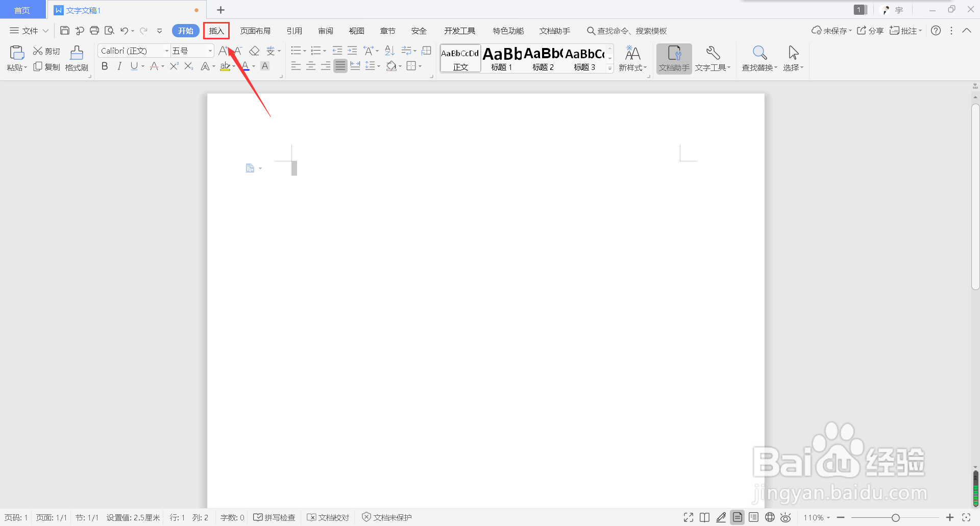Toggle Bold formatting
The height and width of the screenshot is (526, 980).
(105, 66)
